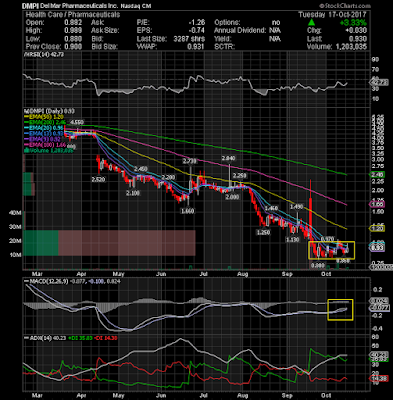Click the red -DI 14.38 axis tag
This screenshot has height=400, width=393.
[x=379, y=378]
